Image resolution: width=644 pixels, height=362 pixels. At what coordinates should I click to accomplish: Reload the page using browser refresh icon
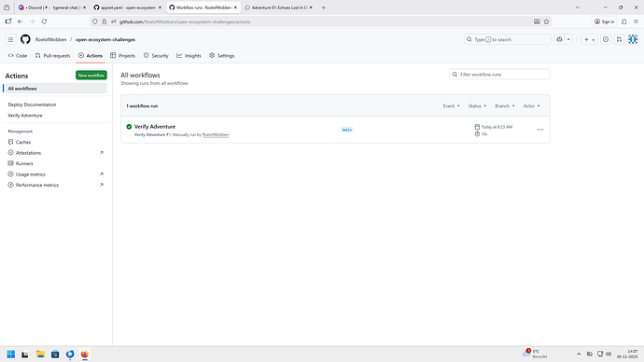(x=45, y=21)
